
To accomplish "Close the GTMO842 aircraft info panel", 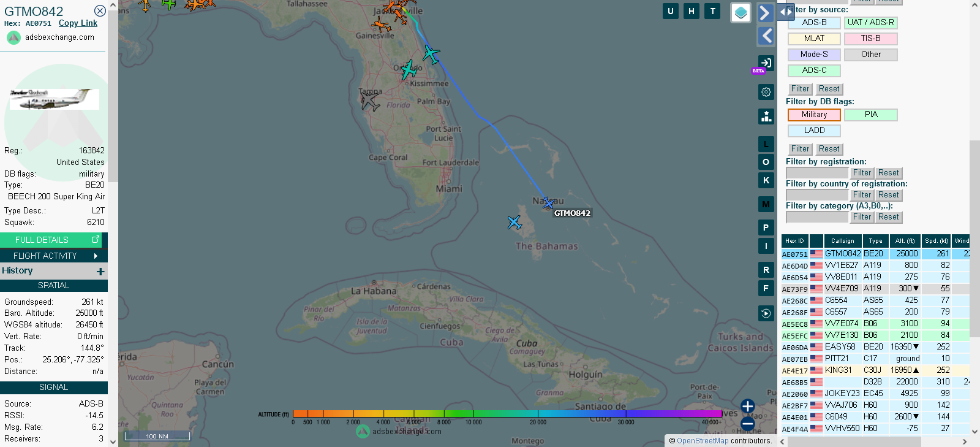I will coord(100,10).
